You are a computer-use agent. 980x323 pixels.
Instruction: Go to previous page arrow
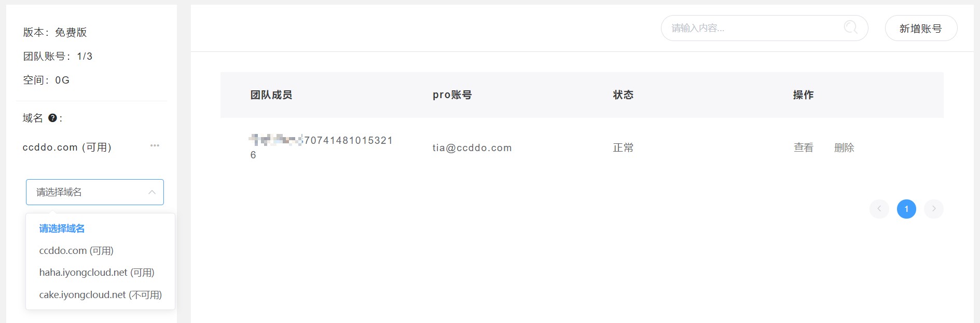tap(879, 209)
